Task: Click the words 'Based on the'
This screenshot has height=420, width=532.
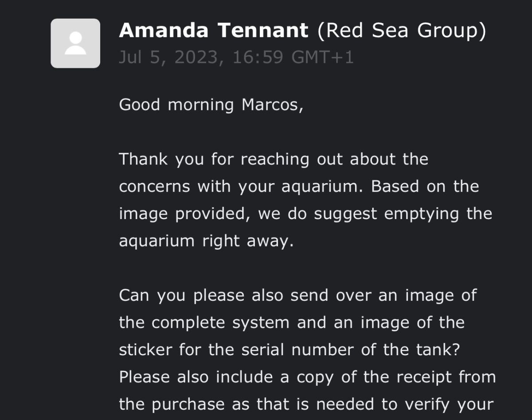Action: pos(425,186)
